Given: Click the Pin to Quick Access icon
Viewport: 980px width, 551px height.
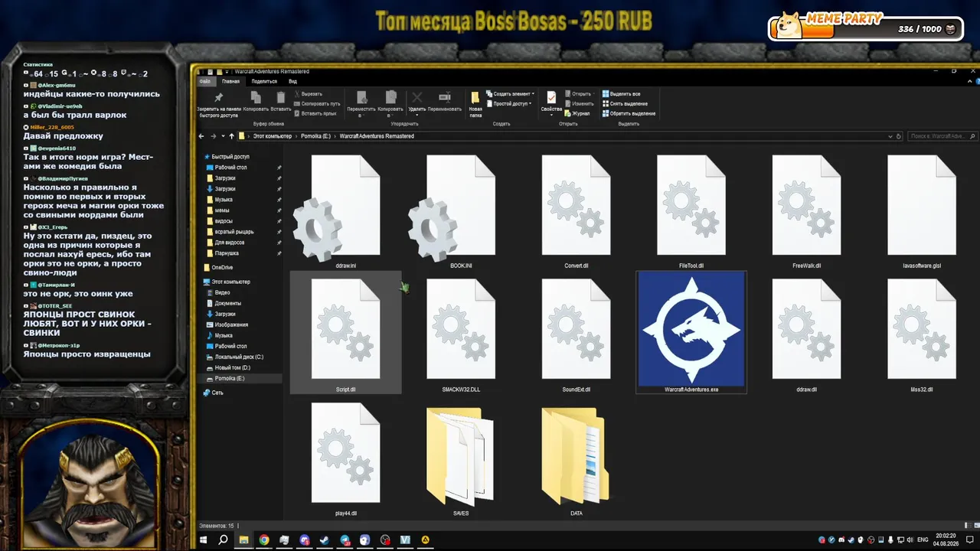Looking at the screenshot, I should [219, 98].
